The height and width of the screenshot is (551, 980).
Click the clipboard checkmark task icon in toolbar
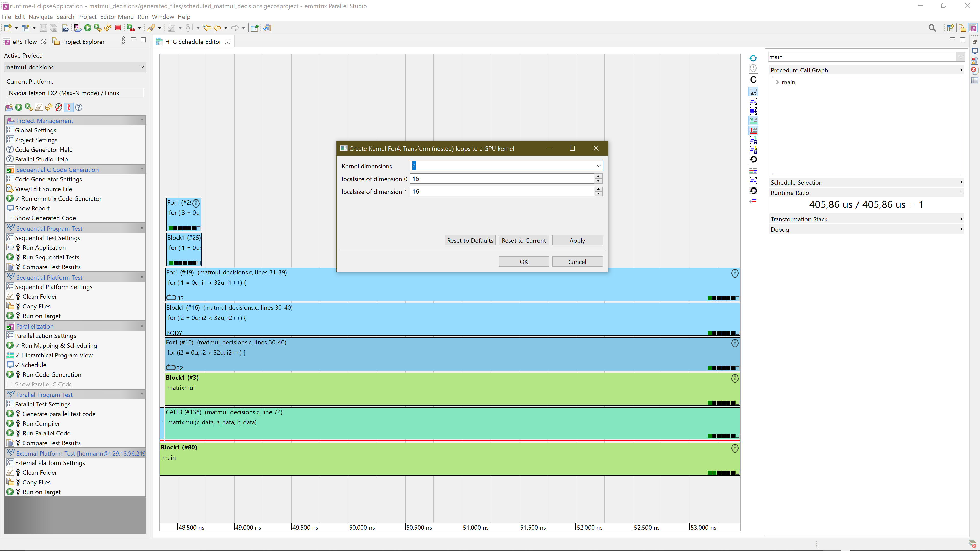coord(267,28)
